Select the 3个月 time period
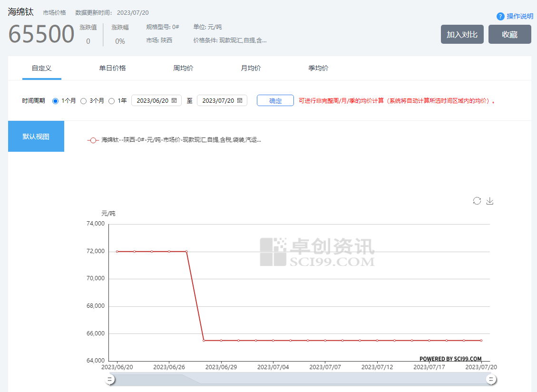The image size is (537, 392). point(83,101)
